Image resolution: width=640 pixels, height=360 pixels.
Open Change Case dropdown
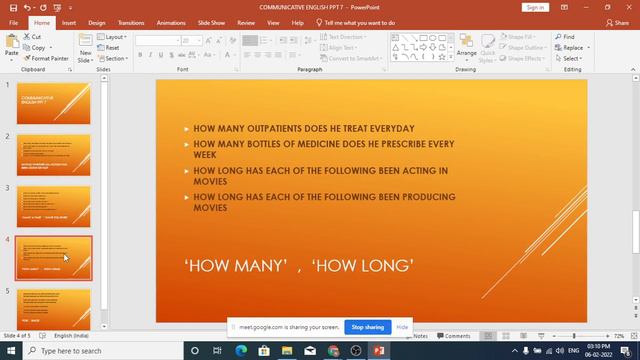click(x=209, y=55)
